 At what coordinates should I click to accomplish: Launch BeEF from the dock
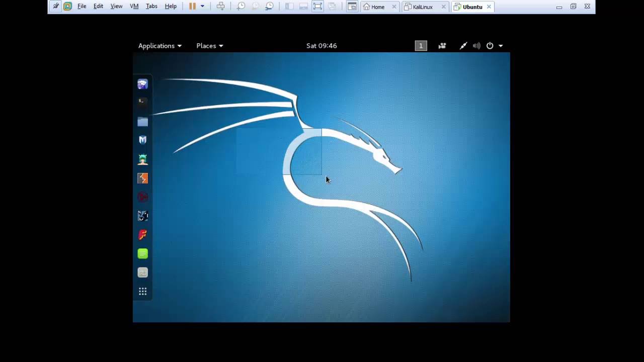coord(143,216)
